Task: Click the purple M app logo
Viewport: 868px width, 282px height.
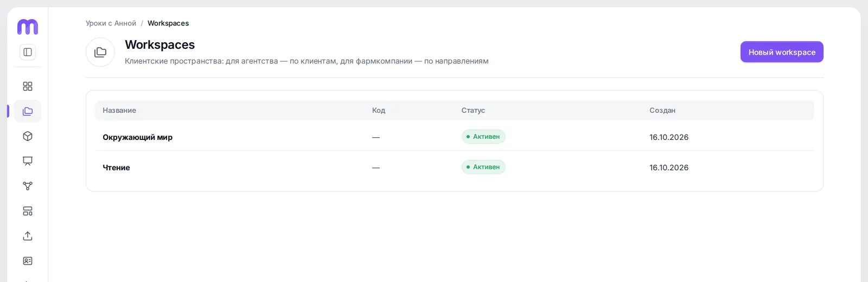Action: 28,27
